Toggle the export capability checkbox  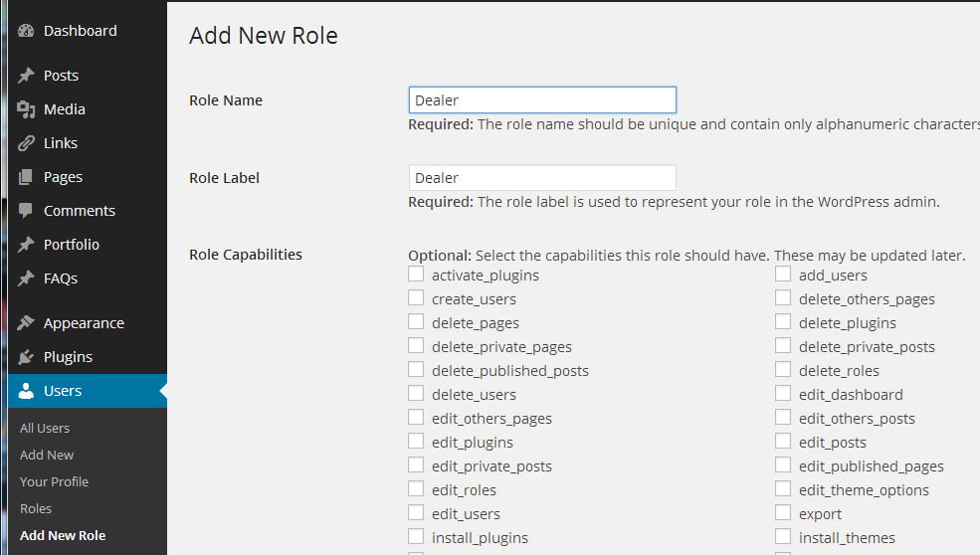pos(783,513)
